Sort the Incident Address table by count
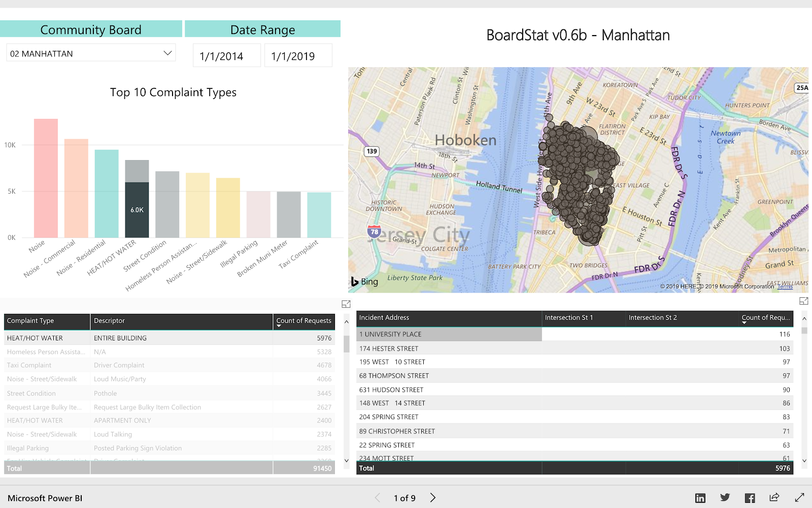 tap(765, 318)
